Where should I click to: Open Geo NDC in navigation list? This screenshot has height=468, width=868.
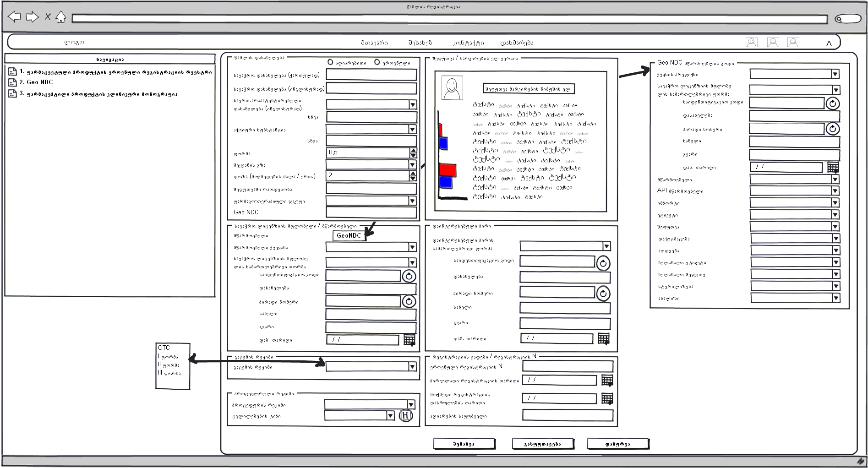tap(39, 82)
